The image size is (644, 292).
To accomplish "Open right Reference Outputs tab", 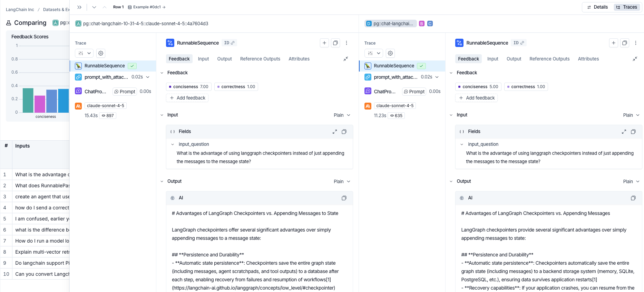I will pos(549,59).
